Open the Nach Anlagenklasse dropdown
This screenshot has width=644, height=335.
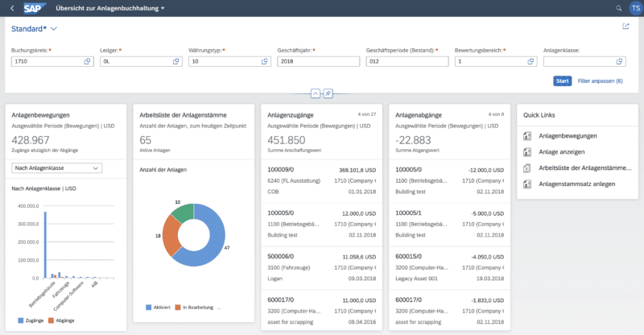tap(56, 168)
